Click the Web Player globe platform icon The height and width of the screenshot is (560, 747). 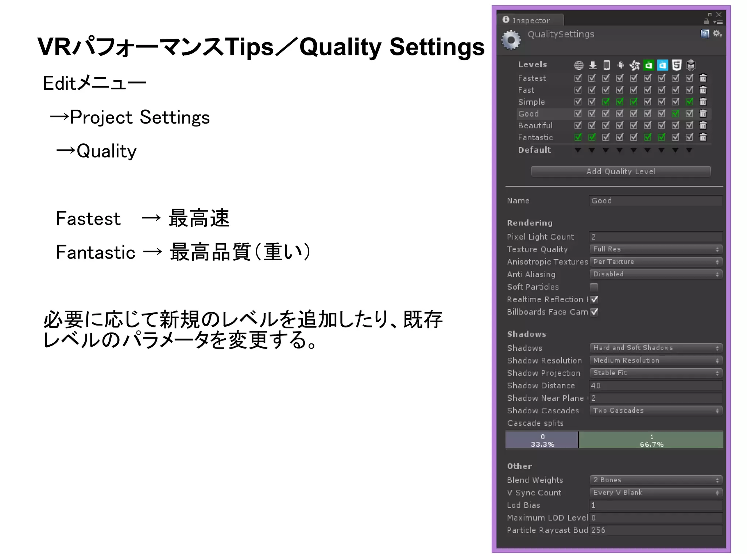(578, 65)
